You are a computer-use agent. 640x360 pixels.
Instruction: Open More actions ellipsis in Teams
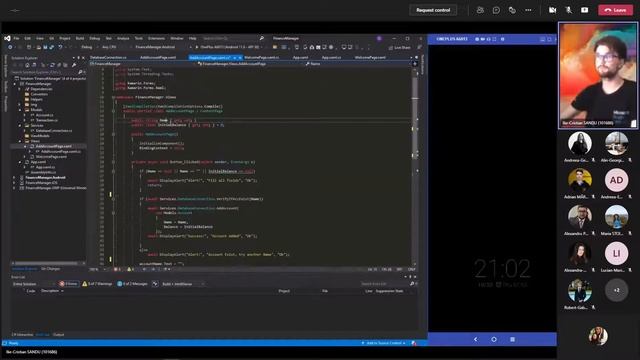click(x=528, y=10)
